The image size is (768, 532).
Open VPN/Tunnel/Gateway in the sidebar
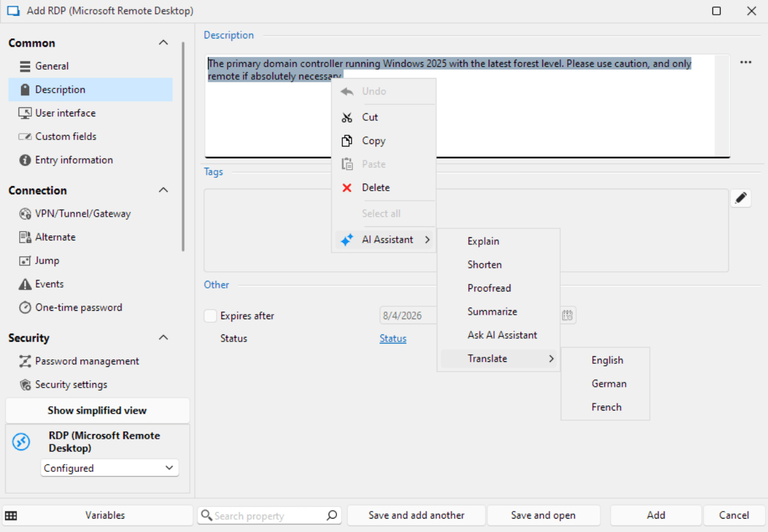(82, 214)
